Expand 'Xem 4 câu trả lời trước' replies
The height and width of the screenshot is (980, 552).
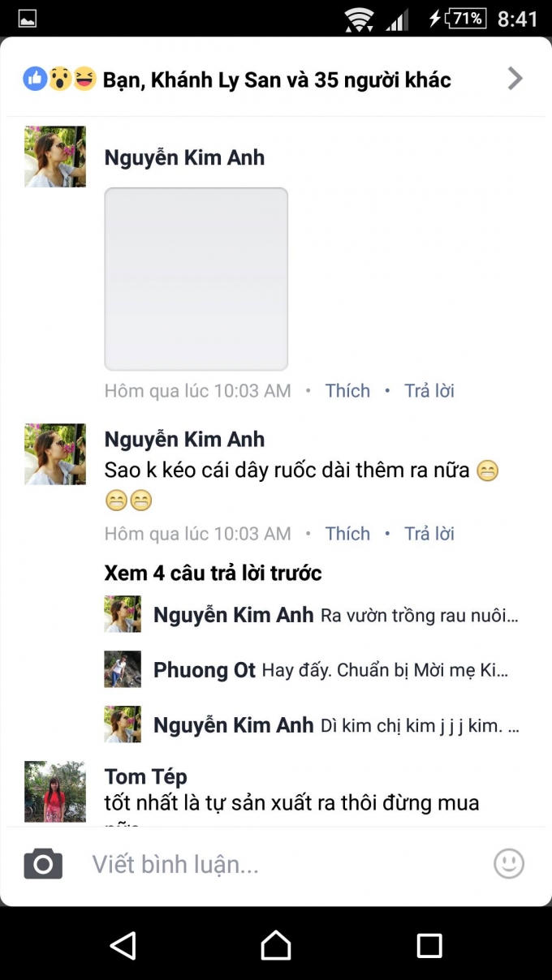click(x=213, y=573)
